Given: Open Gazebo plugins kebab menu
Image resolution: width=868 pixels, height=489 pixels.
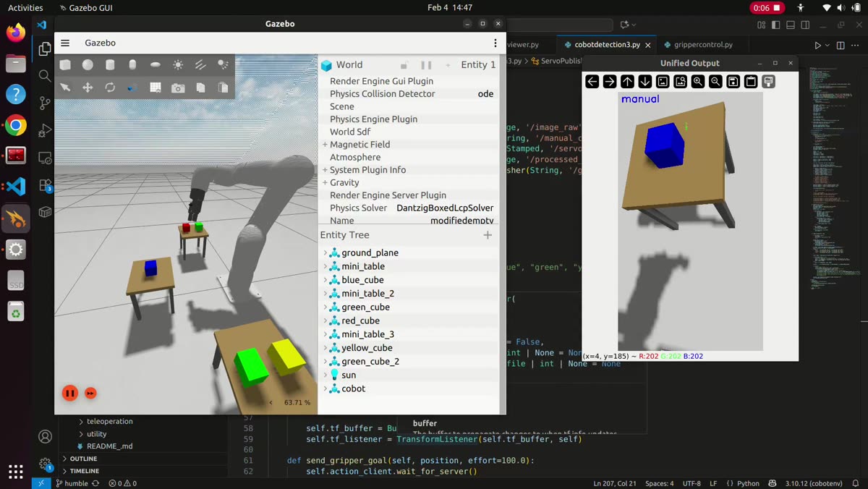Looking at the screenshot, I should point(495,43).
